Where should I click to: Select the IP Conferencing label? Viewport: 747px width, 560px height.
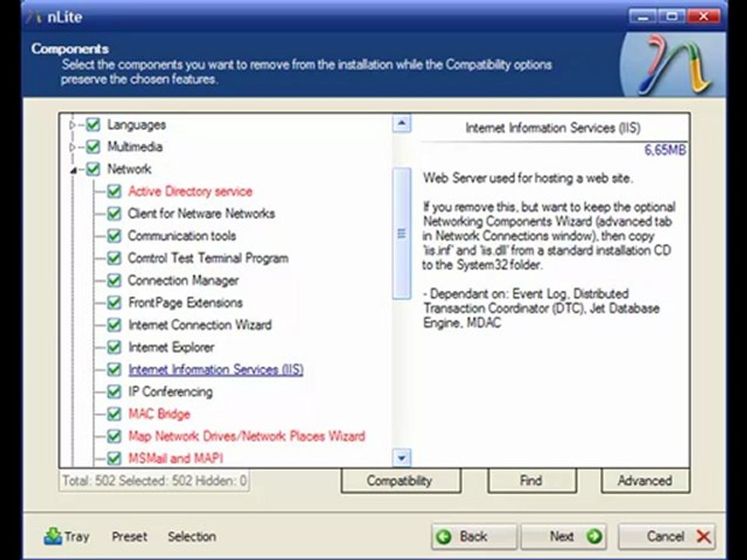pyautogui.click(x=170, y=391)
